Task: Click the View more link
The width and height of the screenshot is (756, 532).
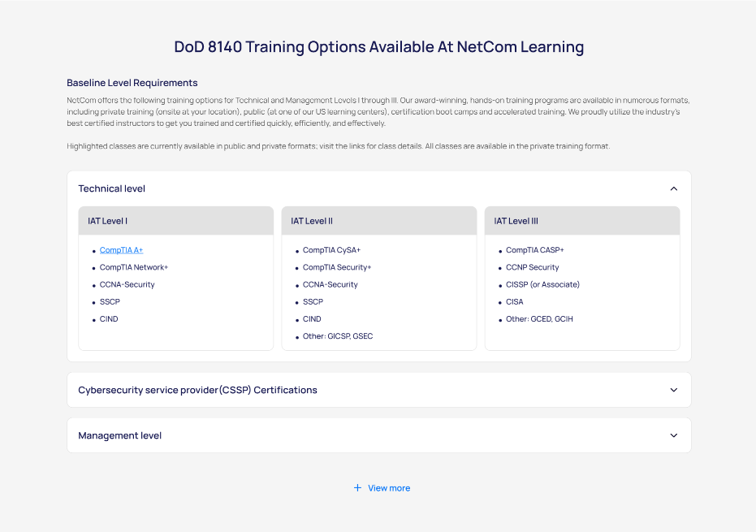Action: [x=389, y=488]
